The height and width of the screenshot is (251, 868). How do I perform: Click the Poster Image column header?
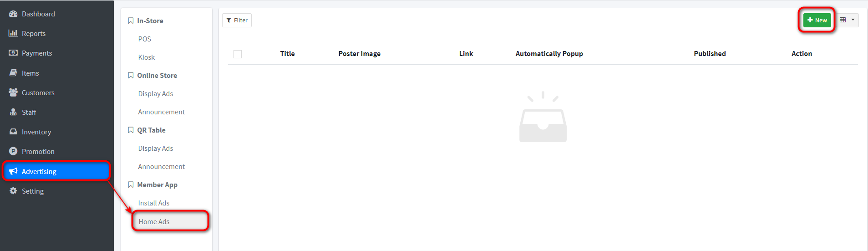(x=360, y=54)
